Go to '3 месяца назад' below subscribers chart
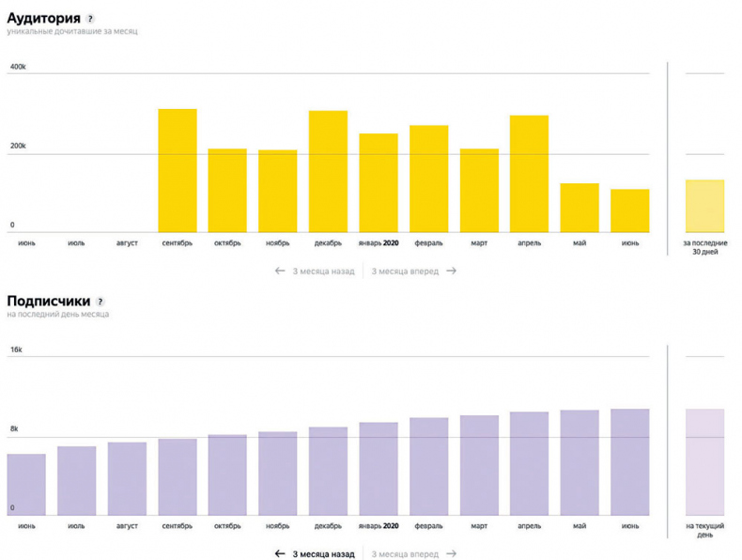This screenshot has height=560, width=742. tap(323, 553)
